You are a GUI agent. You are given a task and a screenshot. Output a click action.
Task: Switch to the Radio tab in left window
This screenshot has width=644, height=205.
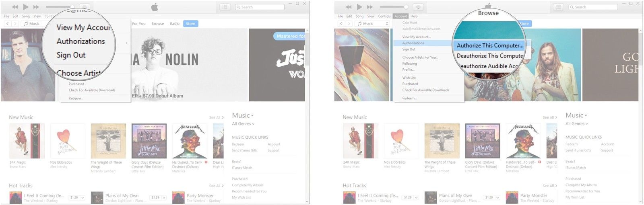[175, 24]
